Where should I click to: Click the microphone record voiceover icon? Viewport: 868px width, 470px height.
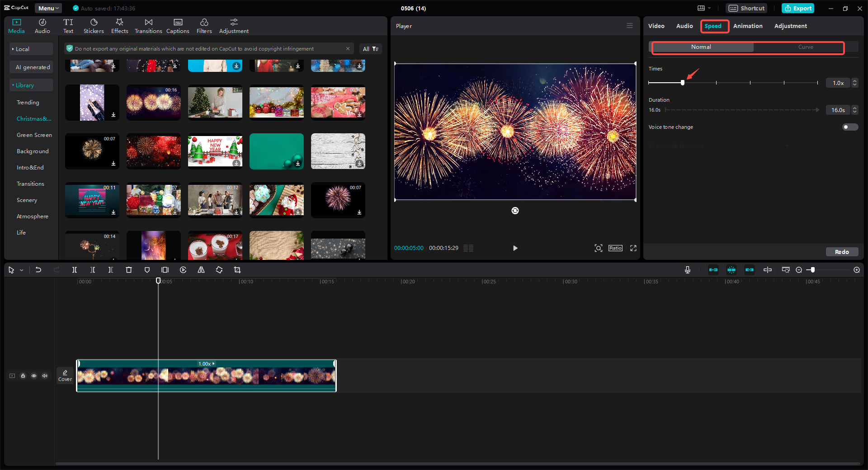[687, 270]
